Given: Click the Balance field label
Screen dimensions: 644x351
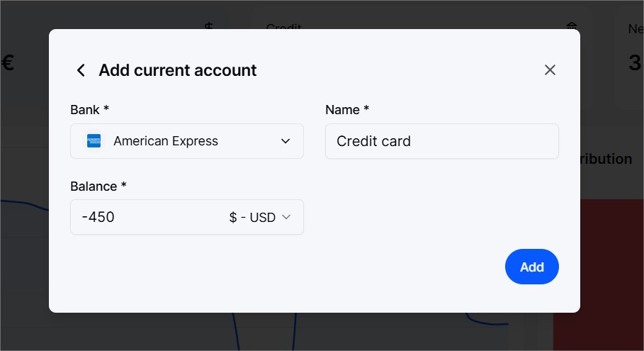Looking at the screenshot, I should tap(98, 186).
